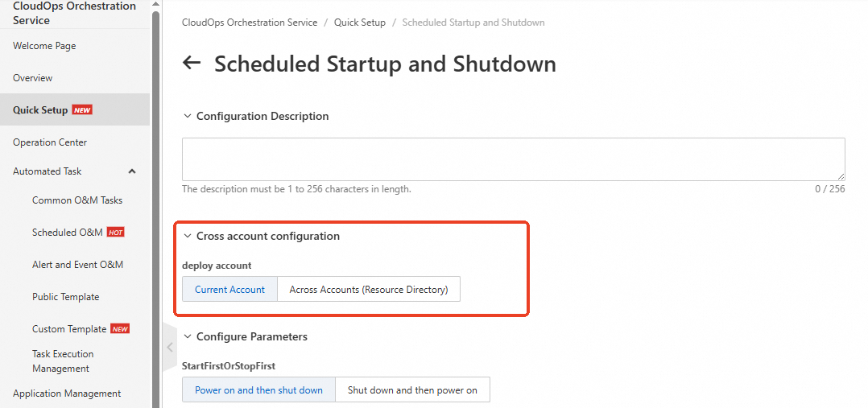Collapse the sidebar using the side handle
This screenshot has width=868, height=408.
(169, 347)
